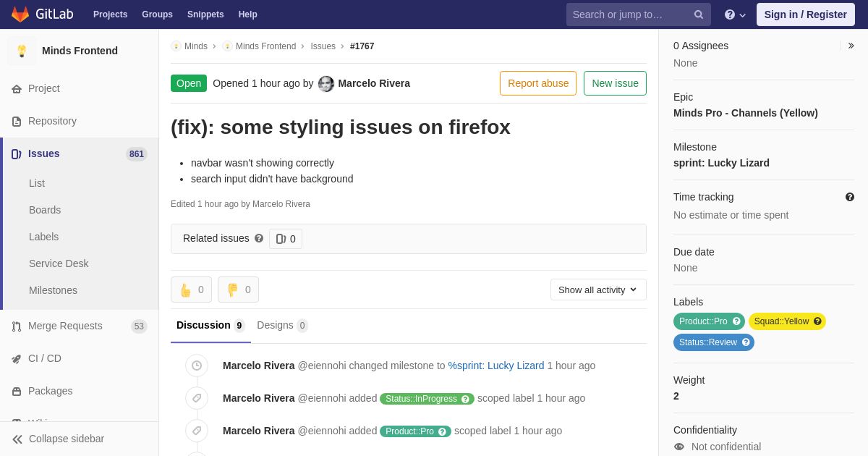Image resolution: width=868 pixels, height=456 pixels.
Task: Click the thumbs up reaction button
Action: coord(191,290)
